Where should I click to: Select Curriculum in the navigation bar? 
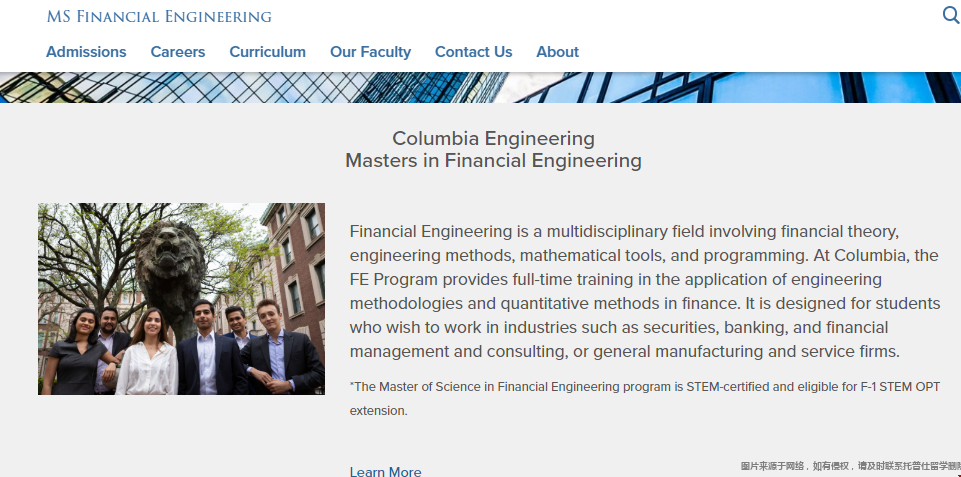267,52
